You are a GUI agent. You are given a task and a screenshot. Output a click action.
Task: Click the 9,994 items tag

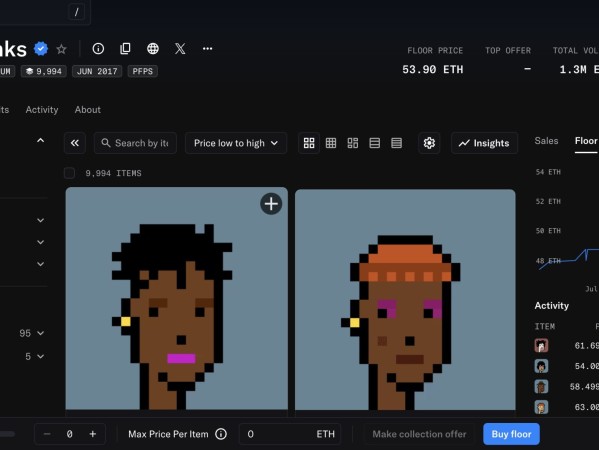tap(44, 71)
